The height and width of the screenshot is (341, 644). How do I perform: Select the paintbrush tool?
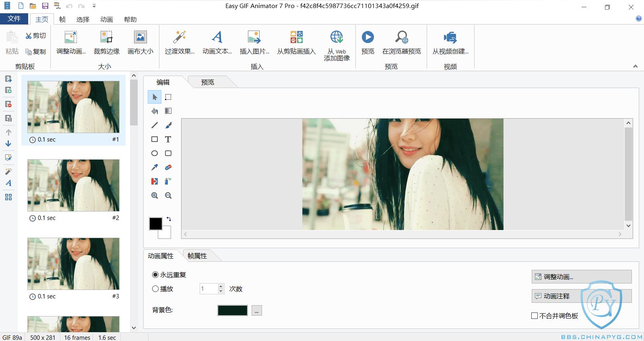tap(168, 125)
